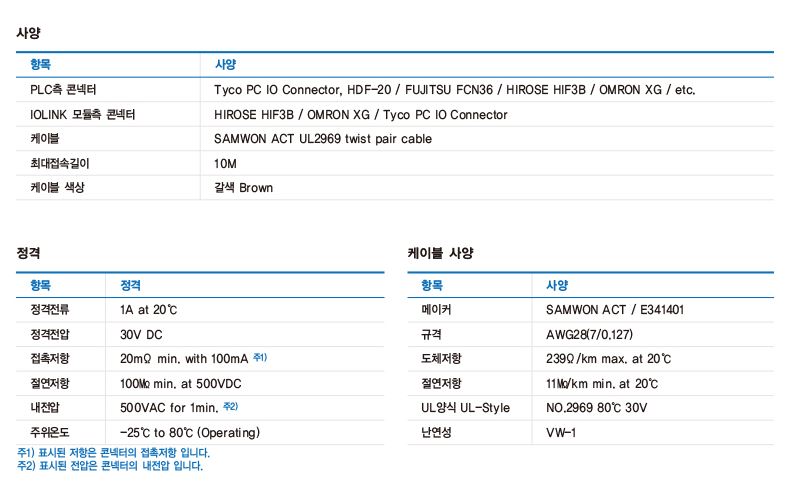Click 'AWG28(7/0.127)' value
This screenshot has width=788, height=501.
589,335
